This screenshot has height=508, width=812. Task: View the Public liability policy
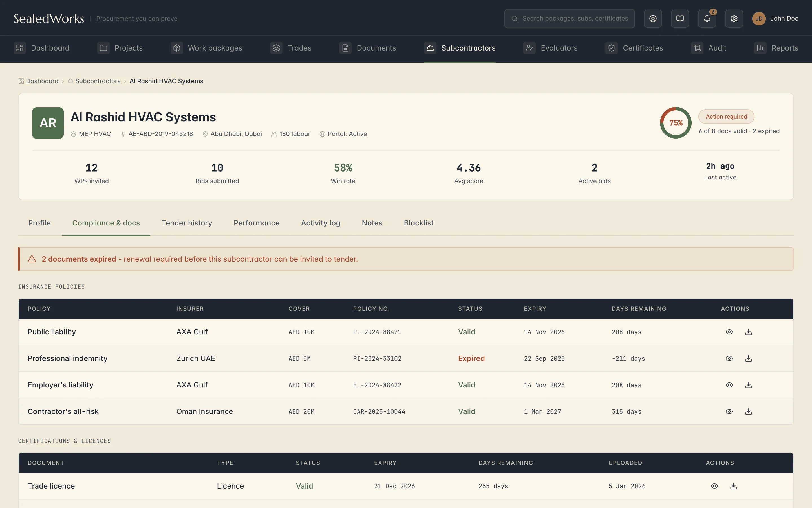point(729,332)
